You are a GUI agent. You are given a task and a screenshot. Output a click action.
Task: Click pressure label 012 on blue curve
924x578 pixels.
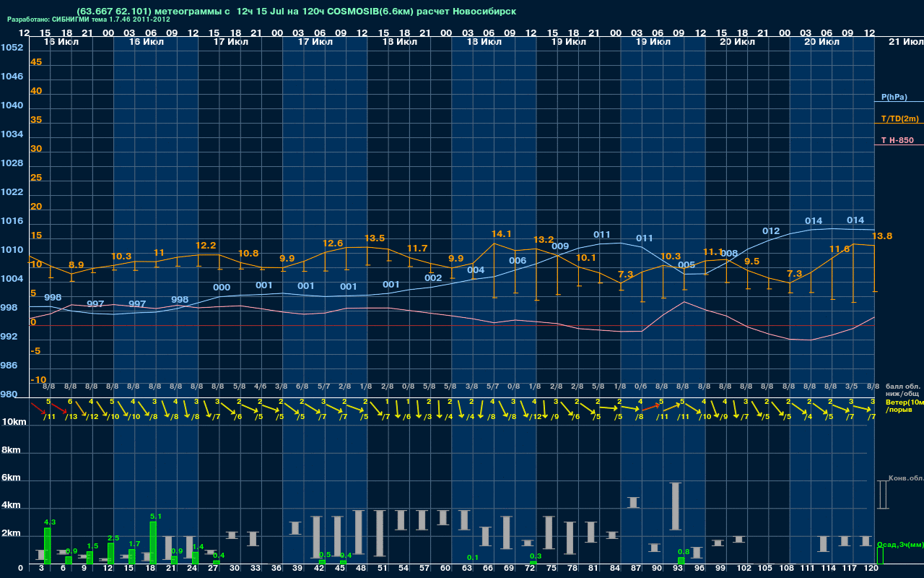tap(771, 231)
